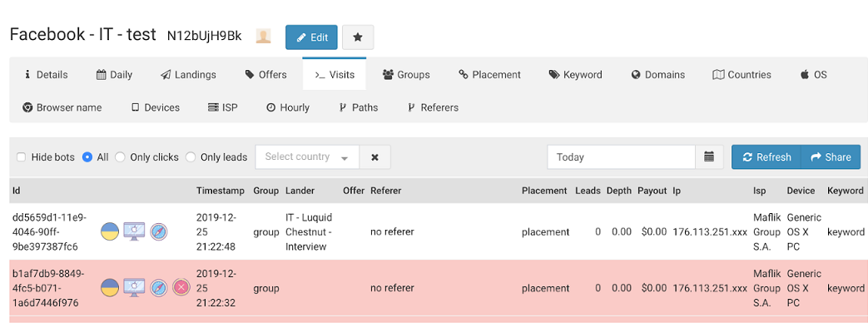Click the Depth column header

click(619, 191)
